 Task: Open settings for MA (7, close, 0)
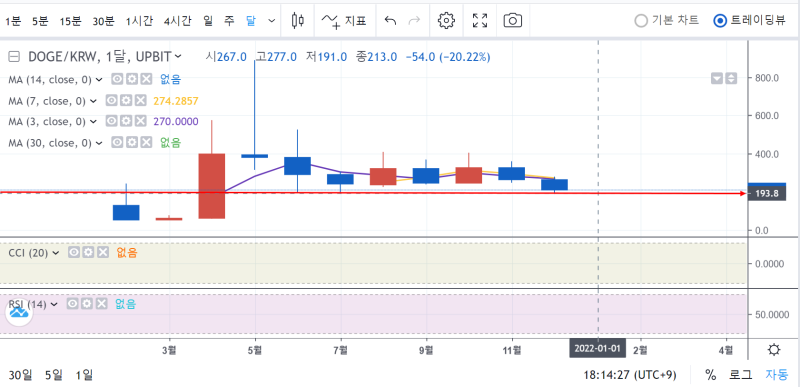[x=126, y=100]
